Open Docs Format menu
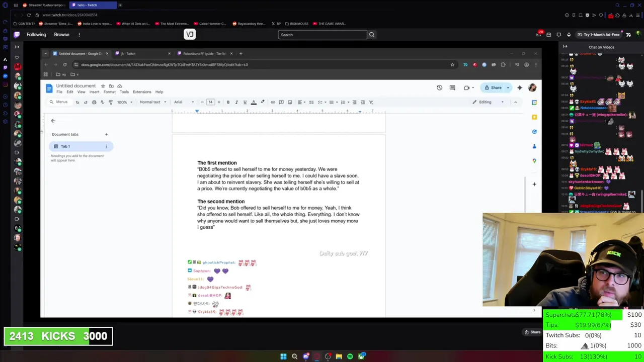The image size is (644, 362). (x=109, y=92)
